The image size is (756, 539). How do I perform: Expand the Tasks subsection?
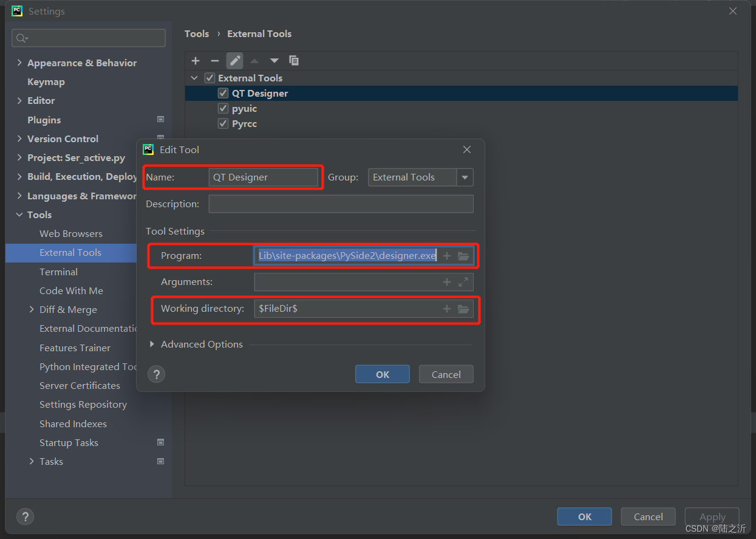[32, 461]
